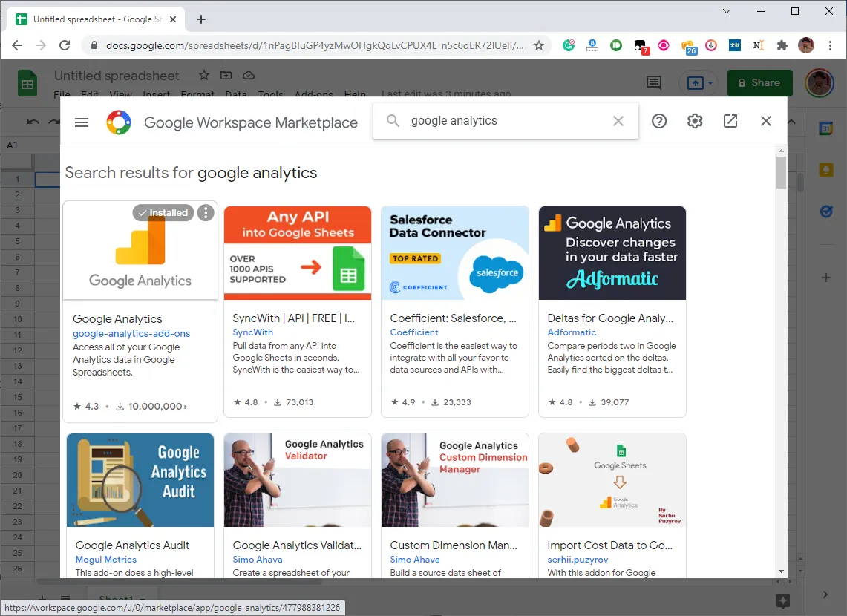847x616 pixels.
Task: Click the search magnifier icon
Action: (393, 121)
